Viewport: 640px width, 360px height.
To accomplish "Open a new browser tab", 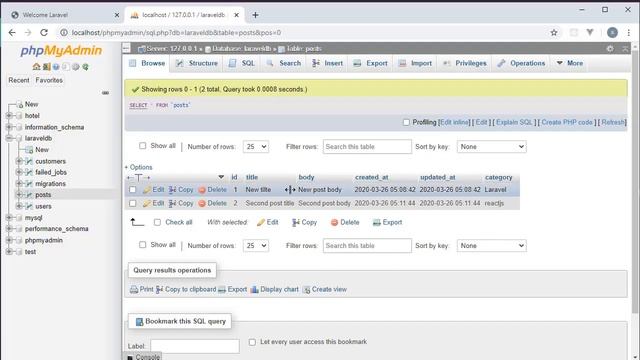I will (x=255, y=15).
